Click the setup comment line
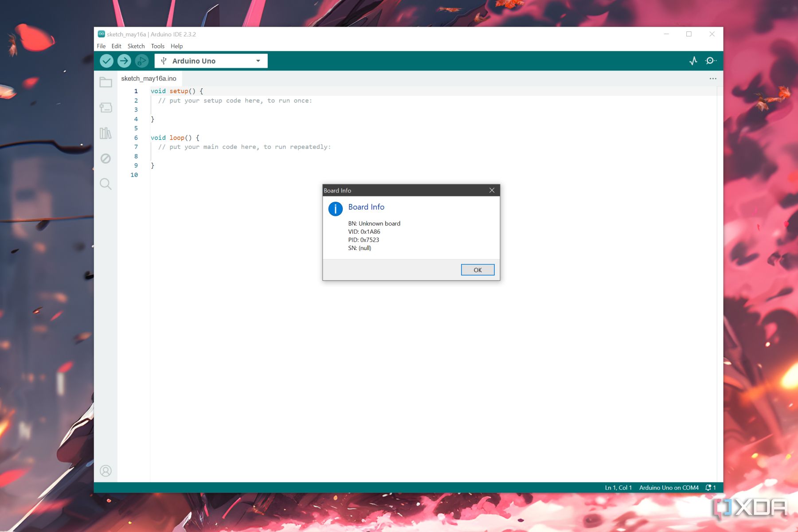 pyautogui.click(x=235, y=101)
